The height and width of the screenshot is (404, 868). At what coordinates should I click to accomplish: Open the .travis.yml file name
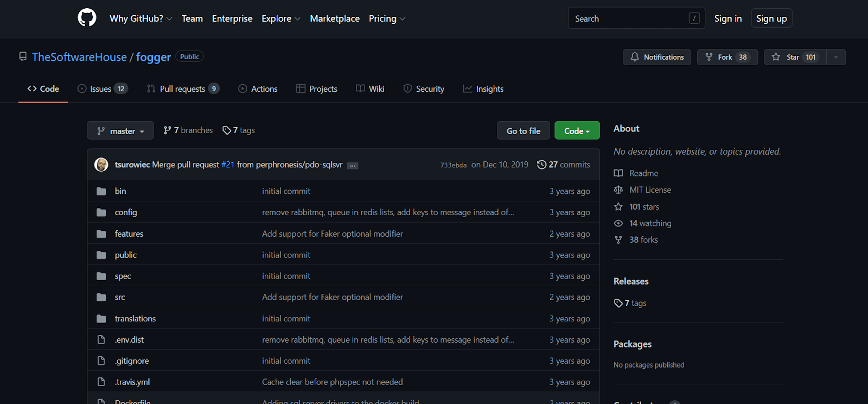[x=132, y=382]
